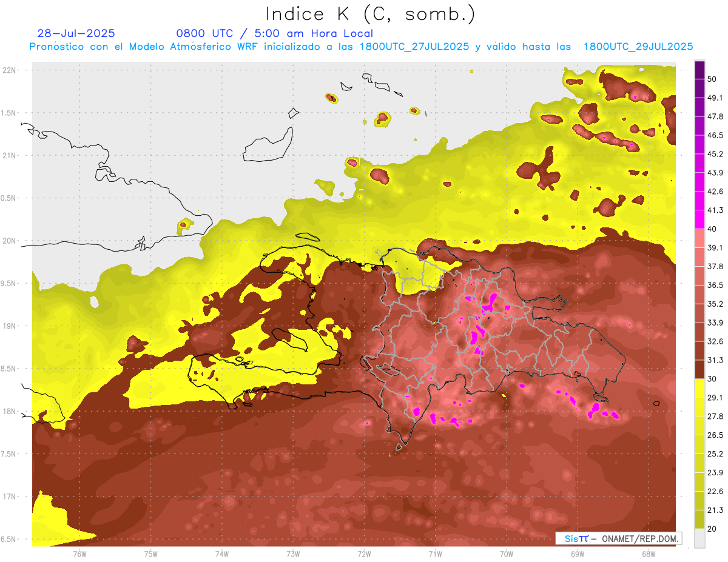Click the colorbar label "35.2"

pos(715,304)
